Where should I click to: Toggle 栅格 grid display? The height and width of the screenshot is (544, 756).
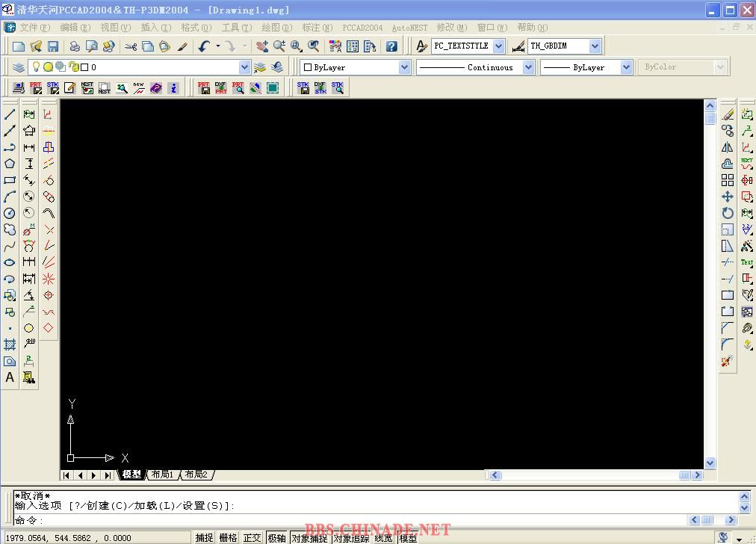pyautogui.click(x=228, y=538)
